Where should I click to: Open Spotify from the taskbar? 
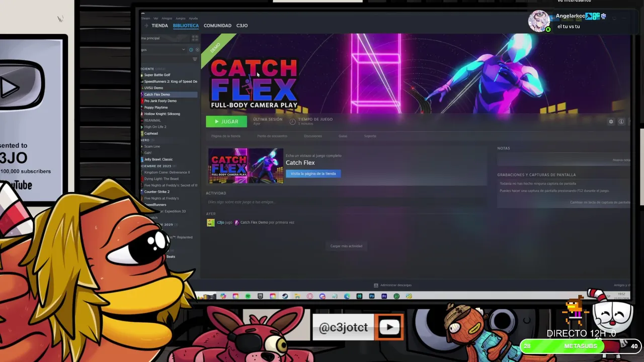pyautogui.click(x=248, y=296)
